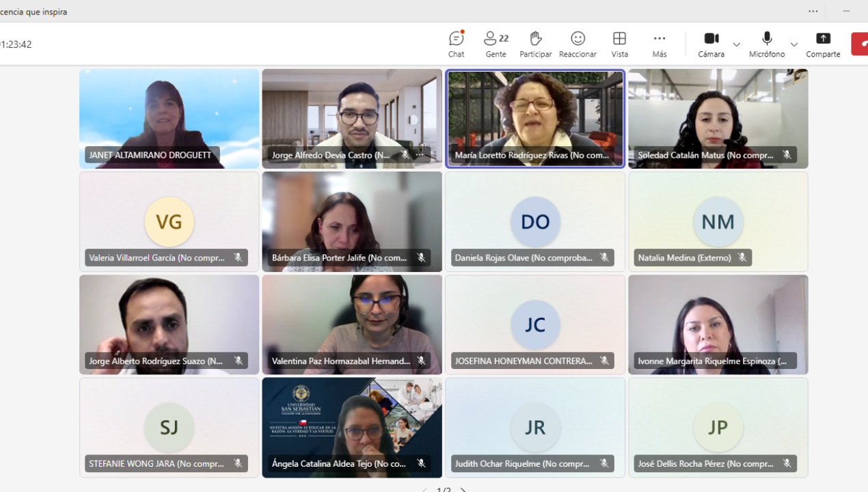Select Janet Altamirano Droguett's video tile
868x492 pixels.
tap(169, 113)
